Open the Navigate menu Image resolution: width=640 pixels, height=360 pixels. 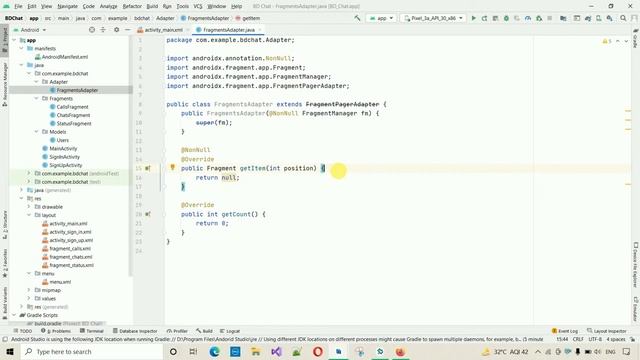pos(67,6)
